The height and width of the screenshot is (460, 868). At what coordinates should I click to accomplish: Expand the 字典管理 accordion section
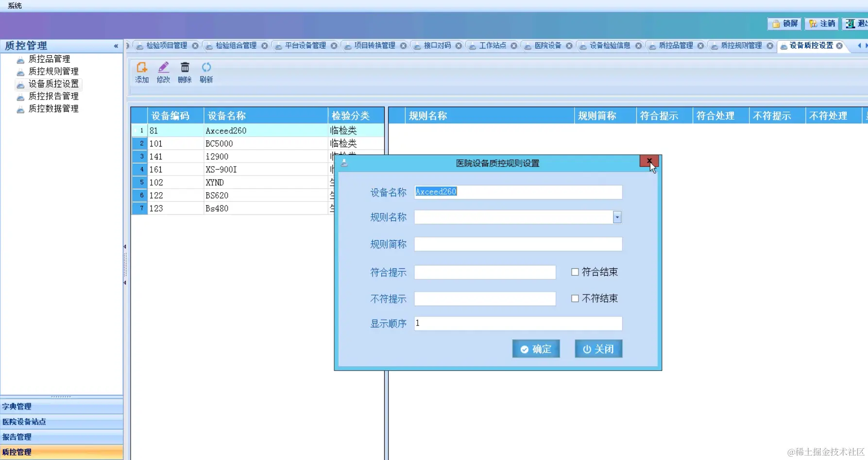pos(61,407)
